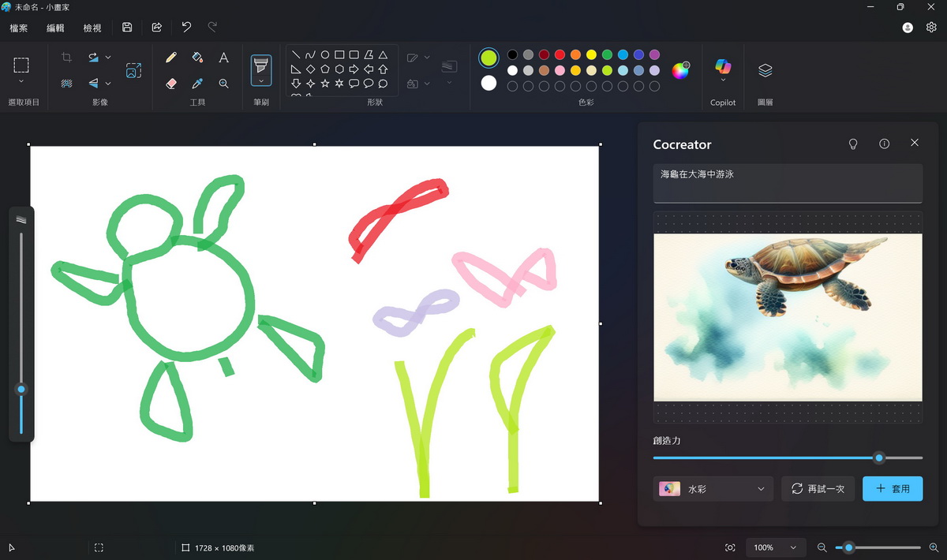The image size is (947, 560).
Task: Click the red color swatch
Action: [x=560, y=54]
